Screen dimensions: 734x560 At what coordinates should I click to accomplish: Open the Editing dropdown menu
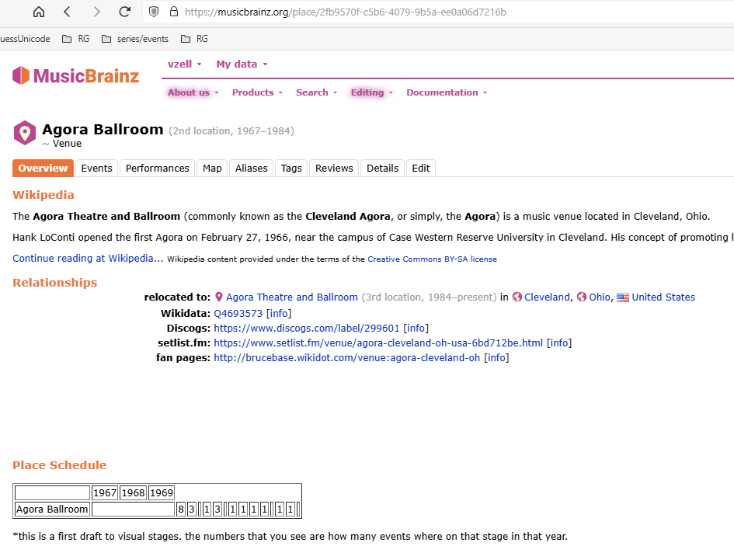371,92
